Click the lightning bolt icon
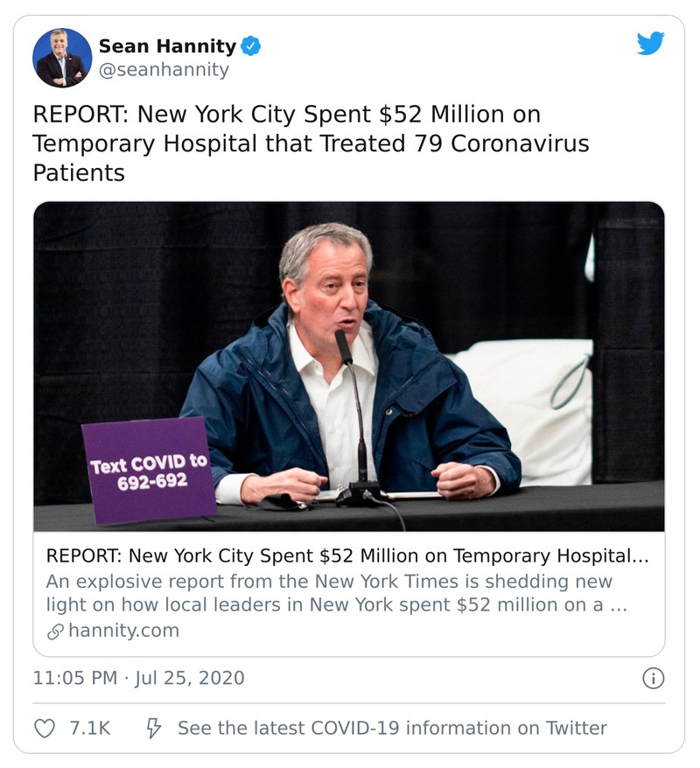This screenshot has height=768, width=700. 154,728
